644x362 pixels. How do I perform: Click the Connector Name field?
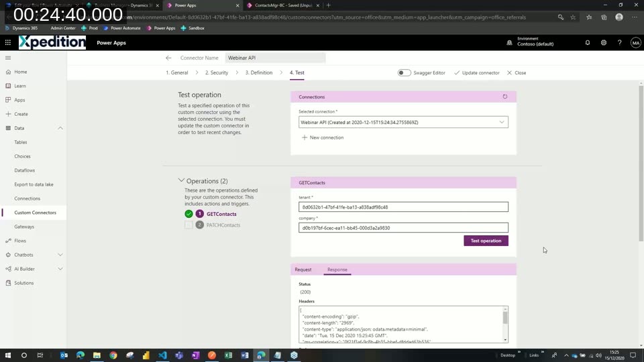pos(275,58)
